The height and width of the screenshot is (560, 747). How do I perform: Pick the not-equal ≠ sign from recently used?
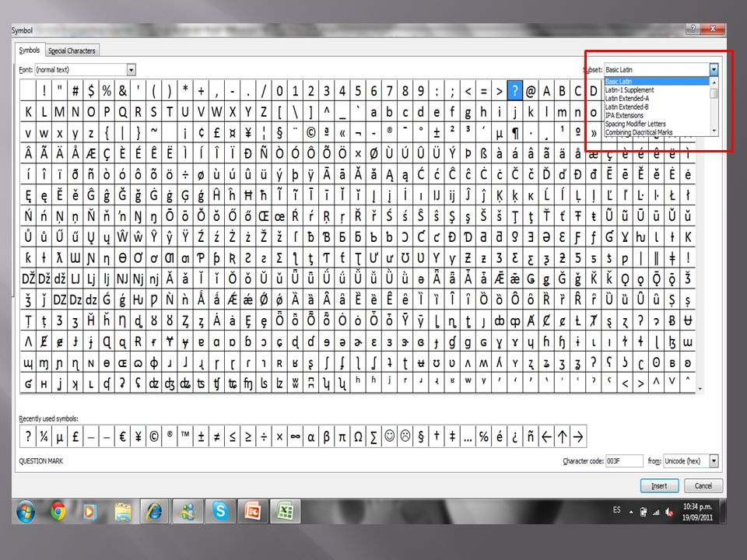(217, 436)
